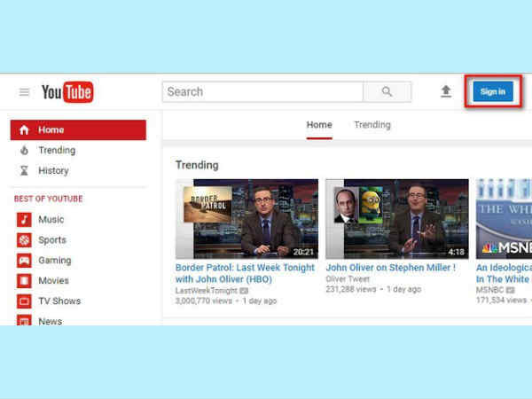Screen dimensions: 532x399
Task: Click the Sign in button
Action: pos(493,91)
